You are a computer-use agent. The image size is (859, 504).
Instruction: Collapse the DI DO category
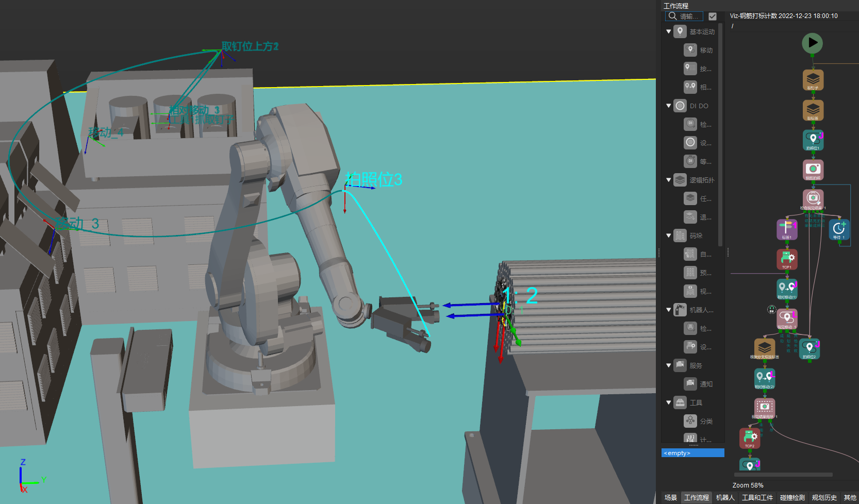point(669,106)
